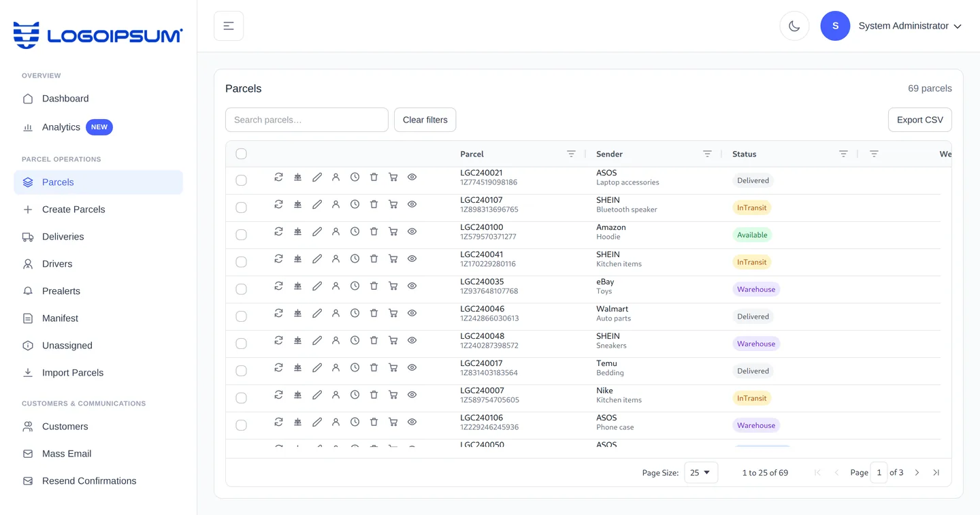The width and height of the screenshot is (980, 515).
Task: Open Resend Confirmations page
Action: [98, 481]
